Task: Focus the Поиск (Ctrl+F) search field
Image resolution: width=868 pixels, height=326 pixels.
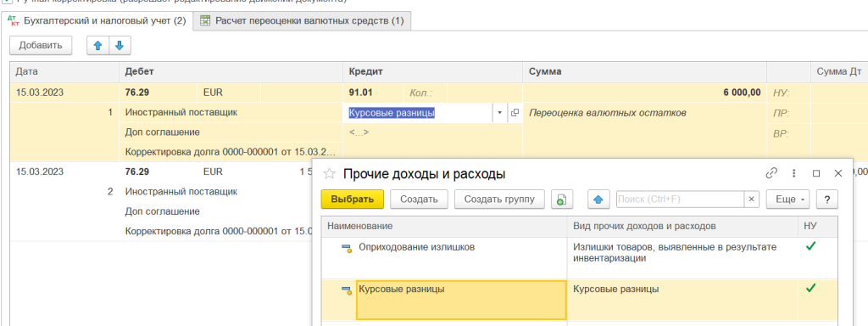Action: (681, 200)
